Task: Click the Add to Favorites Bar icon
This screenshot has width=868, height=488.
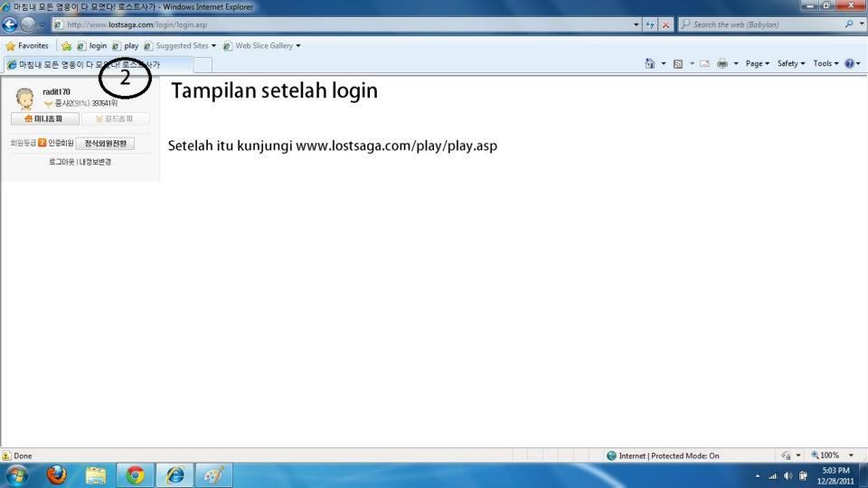Action: [66, 46]
